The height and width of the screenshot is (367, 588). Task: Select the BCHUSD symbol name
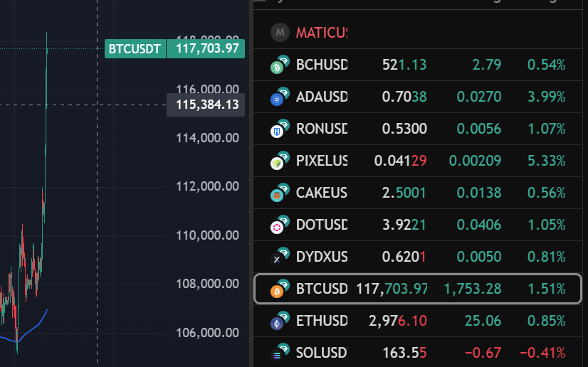pyautogui.click(x=321, y=65)
